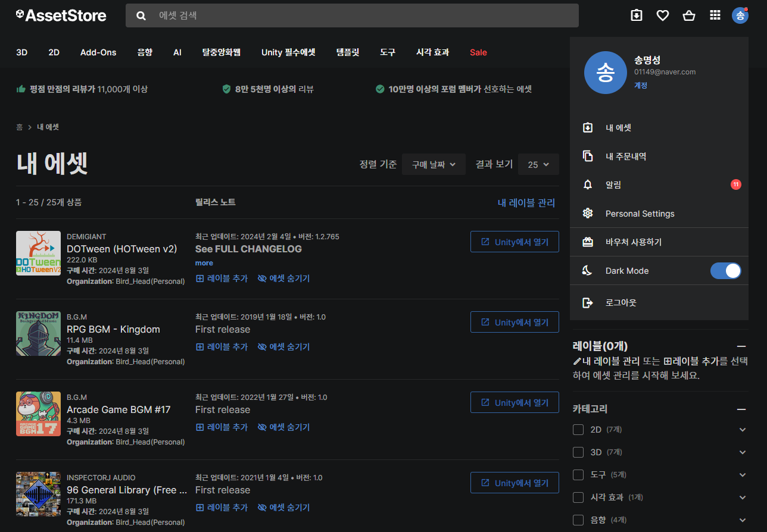Click the 내 에셋 menu icon

pyautogui.click(x=588, y=127)
